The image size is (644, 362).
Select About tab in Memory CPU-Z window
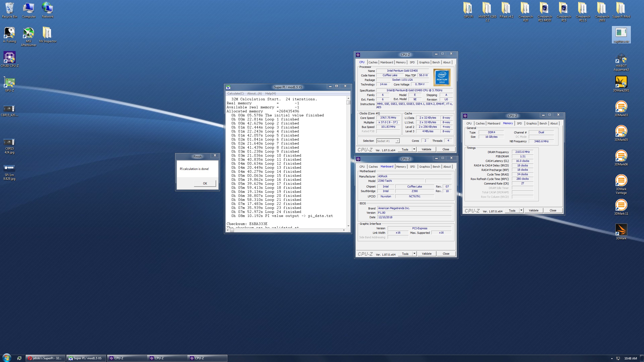coord(554,123)
